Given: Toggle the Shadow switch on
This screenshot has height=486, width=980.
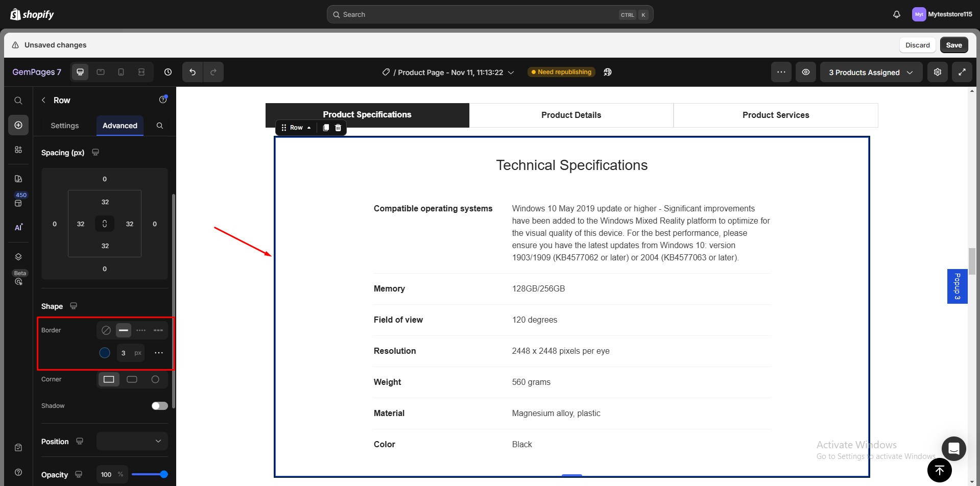Looking at the screenshot, I should point(159,406).
